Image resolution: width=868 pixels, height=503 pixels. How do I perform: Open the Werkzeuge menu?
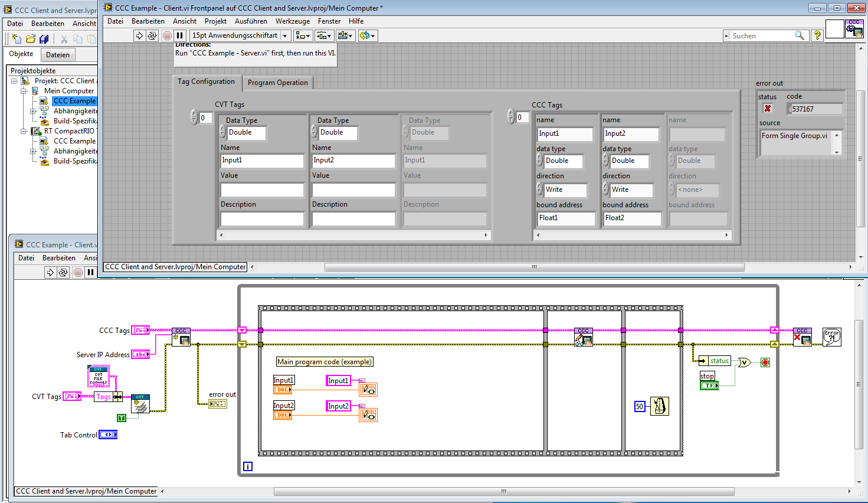click(x=293, y=21)
